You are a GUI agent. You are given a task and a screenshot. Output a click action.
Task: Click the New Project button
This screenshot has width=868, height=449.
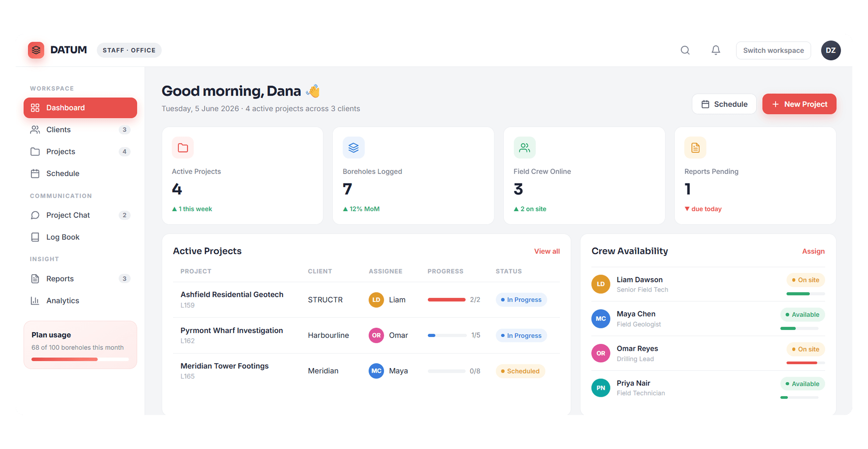coord(799,104)
